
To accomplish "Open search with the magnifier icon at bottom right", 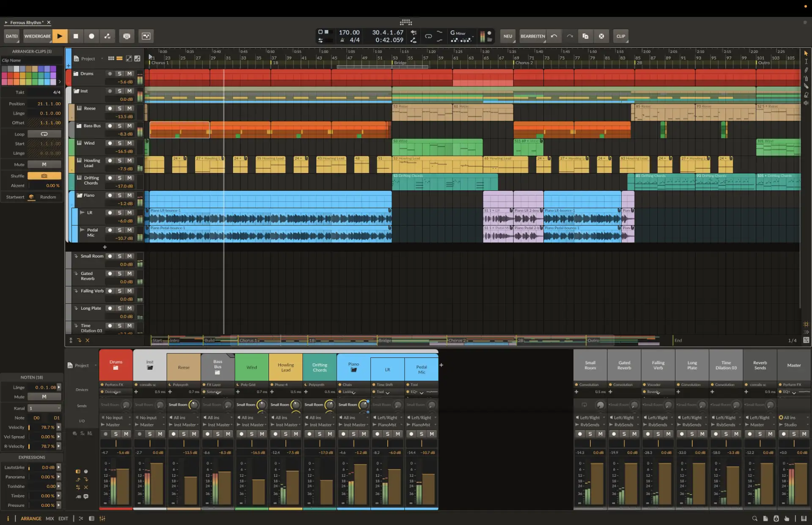I will [754, 518].
